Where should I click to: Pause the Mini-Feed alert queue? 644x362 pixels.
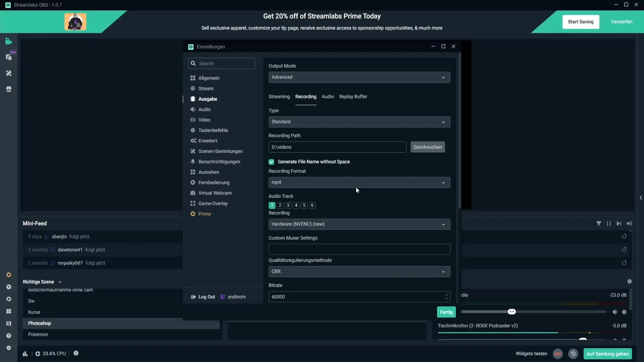609,224
